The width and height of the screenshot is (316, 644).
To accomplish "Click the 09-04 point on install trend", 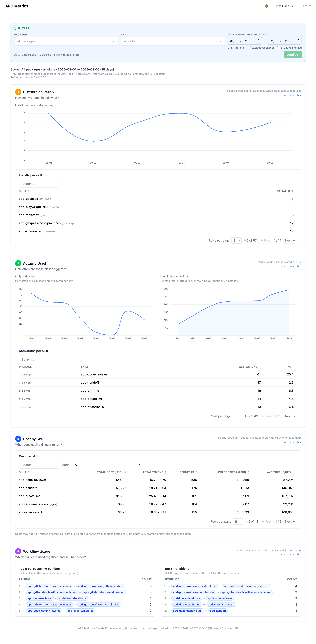I will [182, 113].
